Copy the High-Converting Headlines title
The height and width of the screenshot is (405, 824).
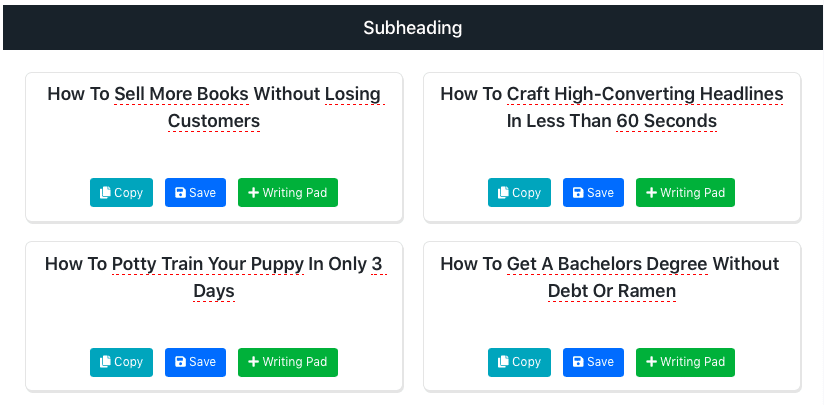519,193
